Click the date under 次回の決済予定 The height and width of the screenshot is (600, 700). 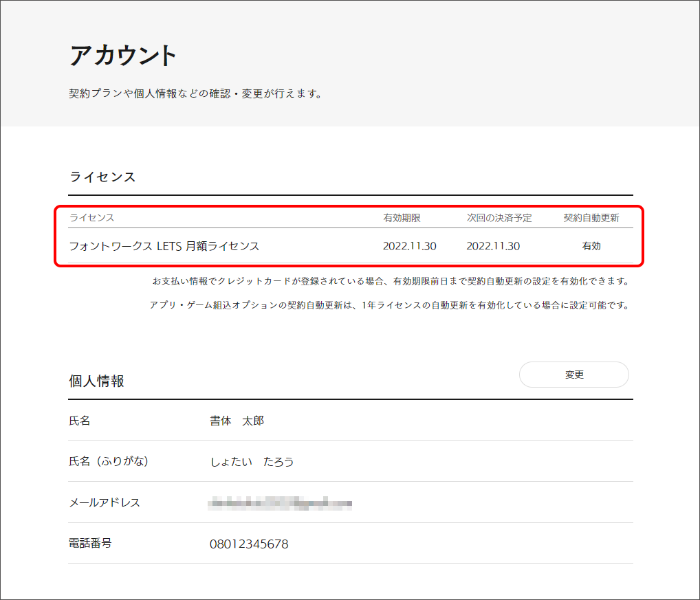(x=493, y=246)
